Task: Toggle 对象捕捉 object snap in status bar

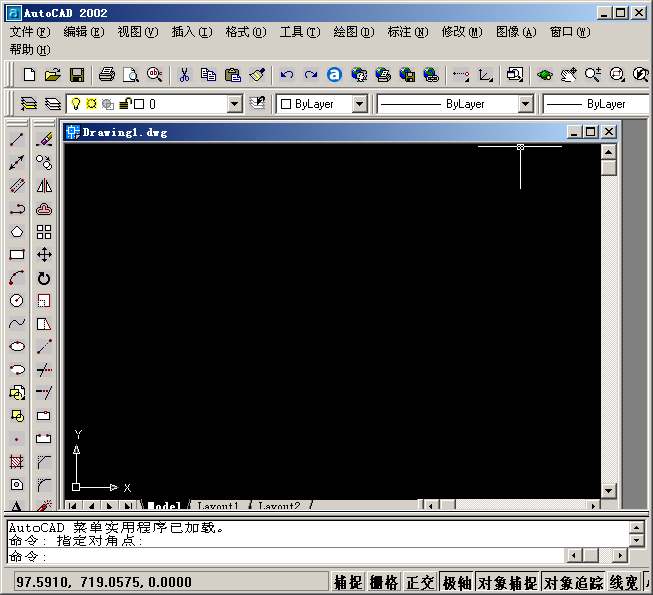Action: click(x=507, y=582)
